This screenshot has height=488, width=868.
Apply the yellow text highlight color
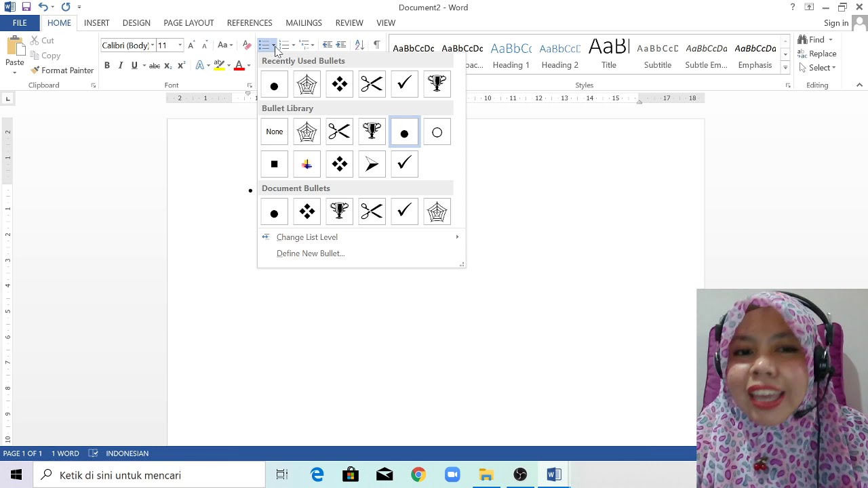click(x=218, y=66)
